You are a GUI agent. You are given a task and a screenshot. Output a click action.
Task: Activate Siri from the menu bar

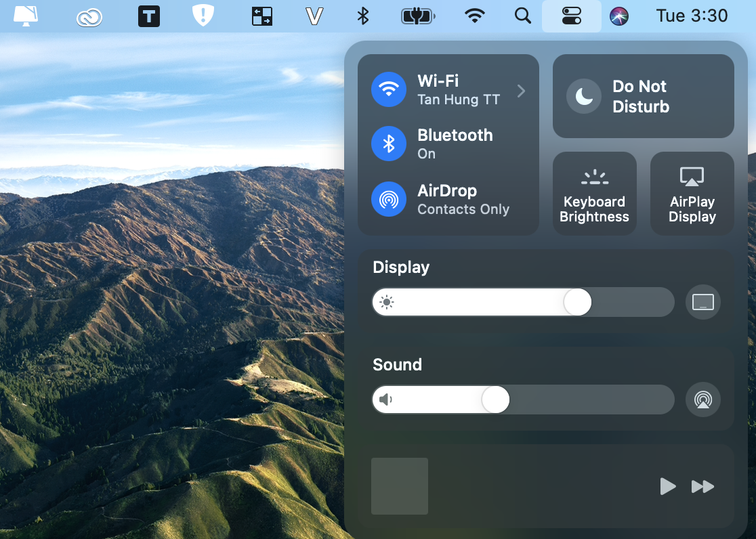[618, 16]
